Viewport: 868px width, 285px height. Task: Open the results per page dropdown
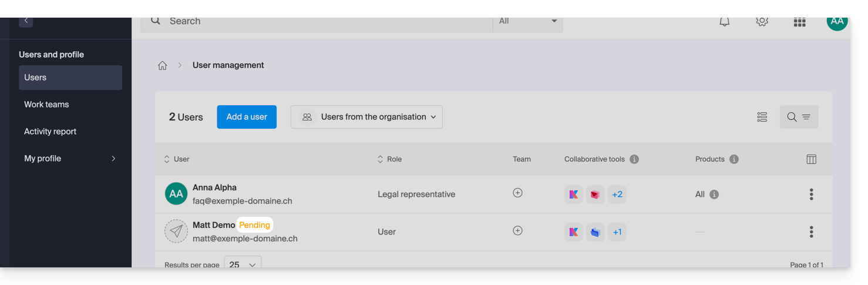(x=243, y=264)
